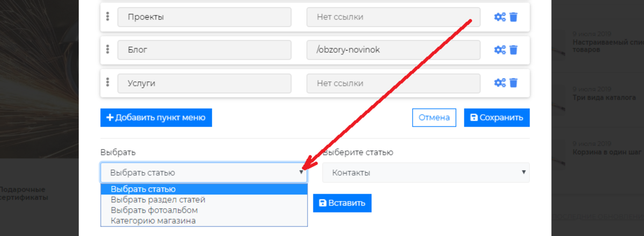Screen dimensions: 644x236
Task: Delete the Блог menu item
Action: click(514, 50)
